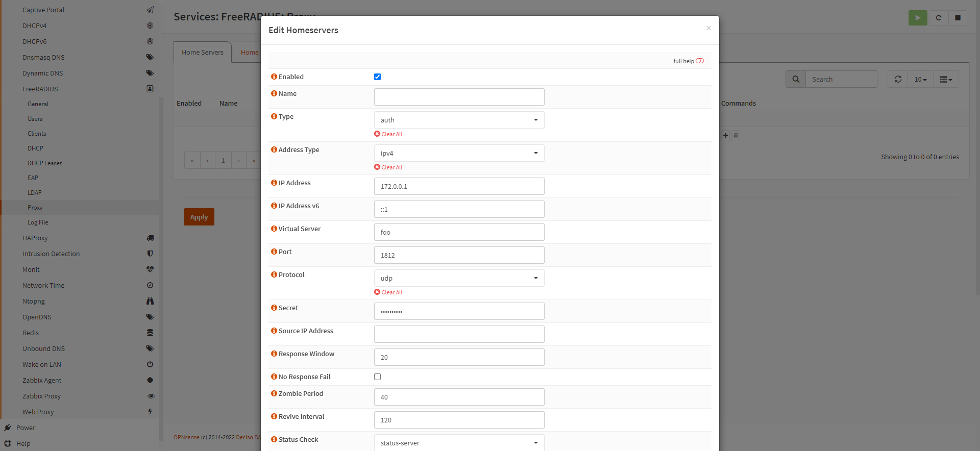Open the Status Check dropdown showing status-server
The width and height of the screenshot is (980, 451).
click(x=459, y=442)
